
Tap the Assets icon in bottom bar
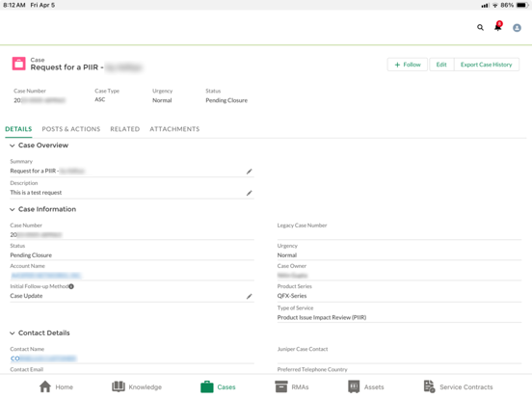pos(354,386)
